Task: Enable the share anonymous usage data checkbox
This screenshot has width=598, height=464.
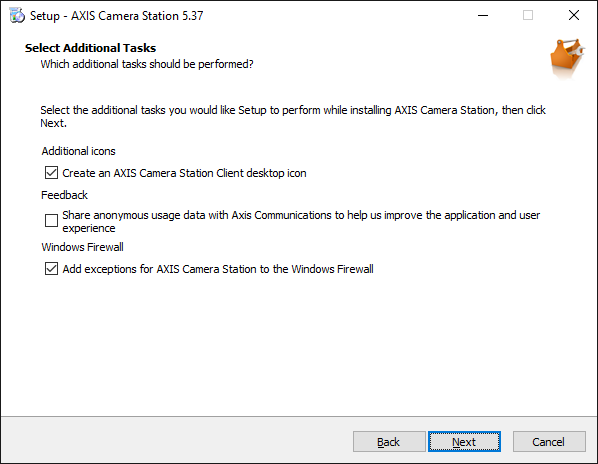Action: coord(51,220)
